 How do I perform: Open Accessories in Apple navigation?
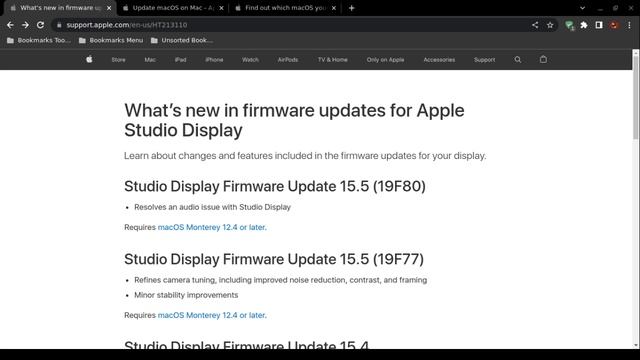click(x=439, y=60)
